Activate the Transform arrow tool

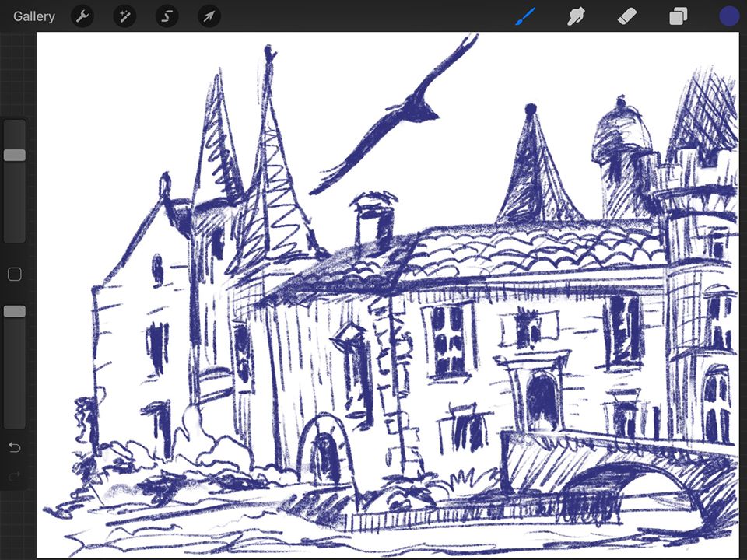coord(209,16)
